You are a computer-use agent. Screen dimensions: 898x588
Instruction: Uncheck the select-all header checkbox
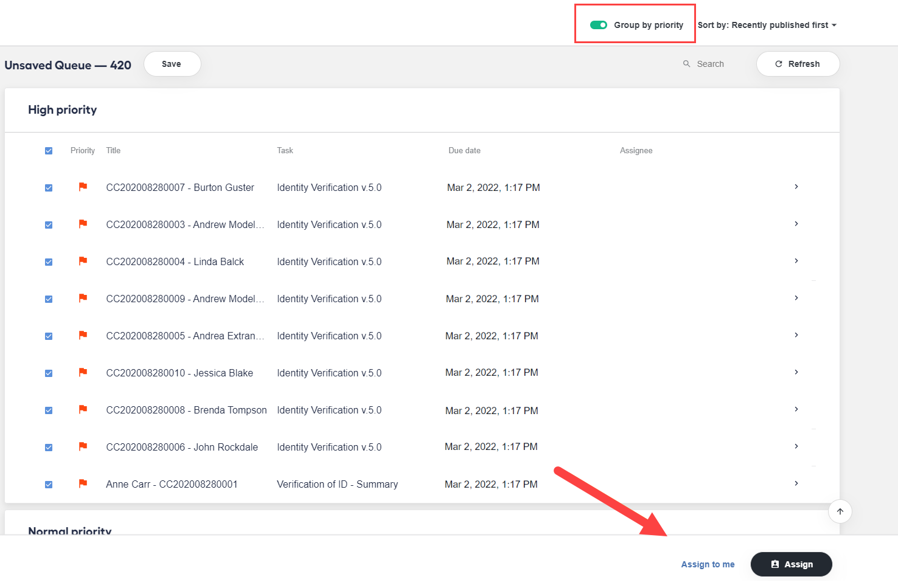tap(49, 151)
